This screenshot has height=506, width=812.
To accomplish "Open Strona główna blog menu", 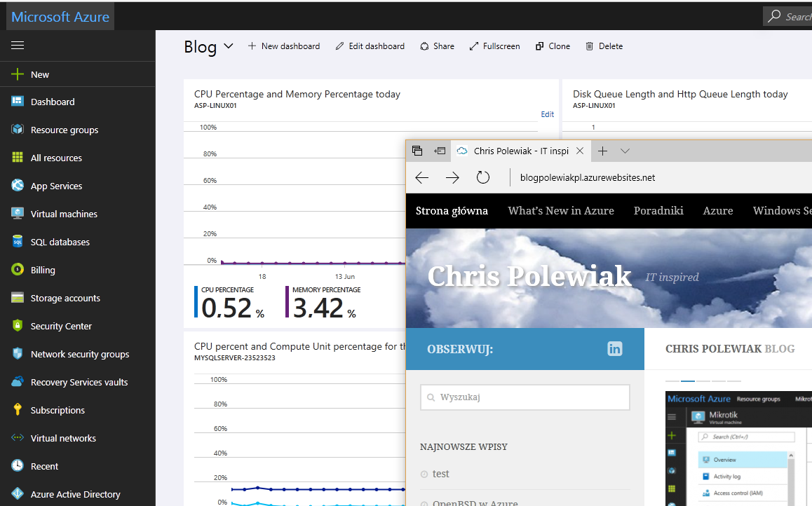I will 452,210.
